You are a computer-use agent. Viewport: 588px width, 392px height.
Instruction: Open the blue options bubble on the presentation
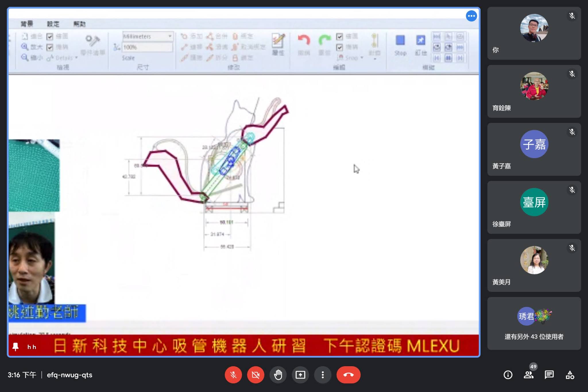[471, 16]
